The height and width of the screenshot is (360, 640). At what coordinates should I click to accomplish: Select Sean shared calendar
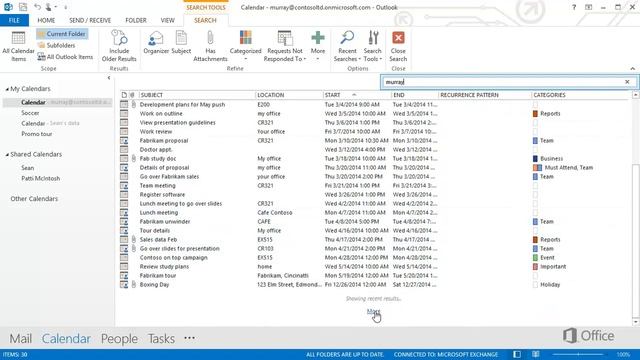click(x=28, y=168)
